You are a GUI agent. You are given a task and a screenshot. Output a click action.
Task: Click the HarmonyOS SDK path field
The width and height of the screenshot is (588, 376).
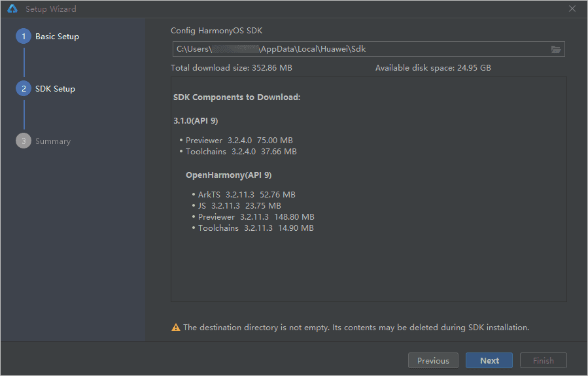click(360, 49)
